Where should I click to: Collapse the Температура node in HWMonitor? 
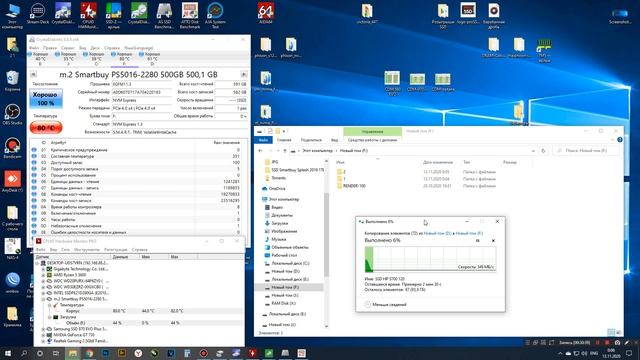point(49,305)
